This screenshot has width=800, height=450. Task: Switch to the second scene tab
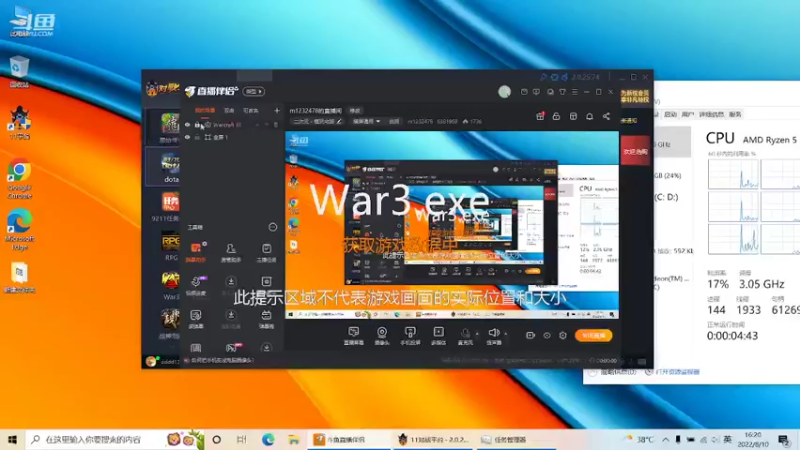click(x=229, y=110)
